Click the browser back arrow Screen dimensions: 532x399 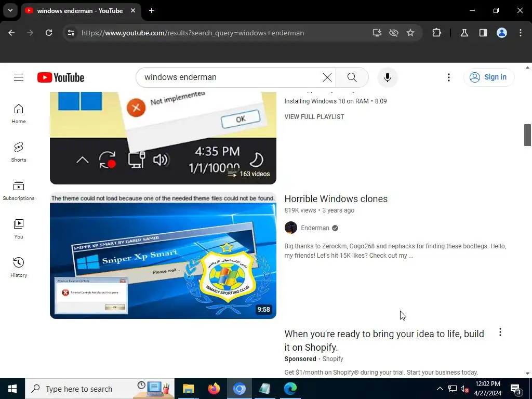coord(11,33)
